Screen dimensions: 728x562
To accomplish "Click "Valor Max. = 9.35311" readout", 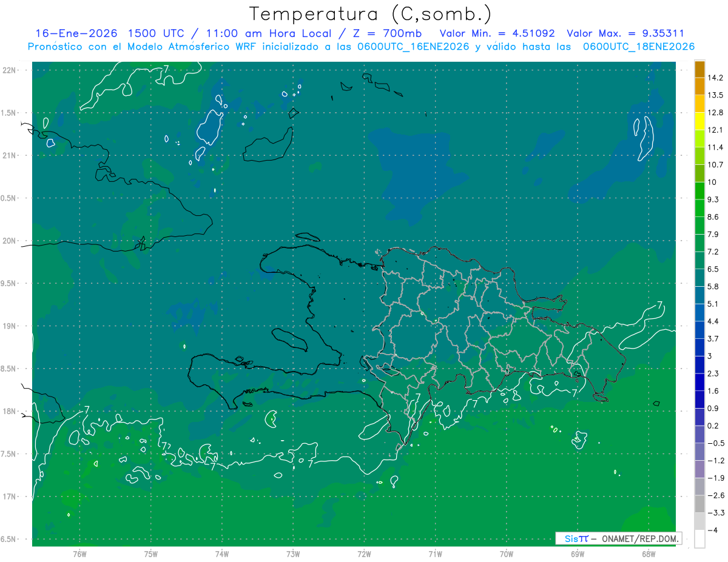I will (x=625, y=33).
